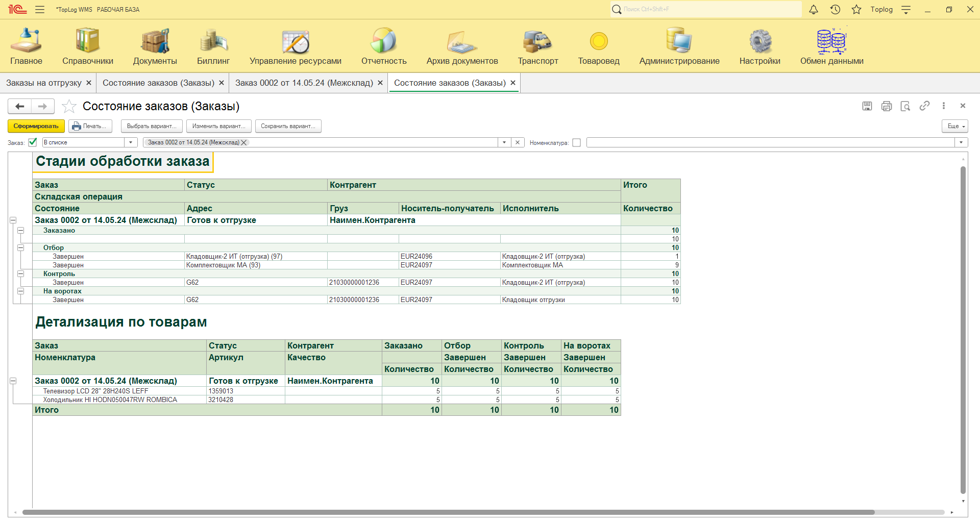
Task: Open the Отчетность section icon
Action: coord(384,41)
